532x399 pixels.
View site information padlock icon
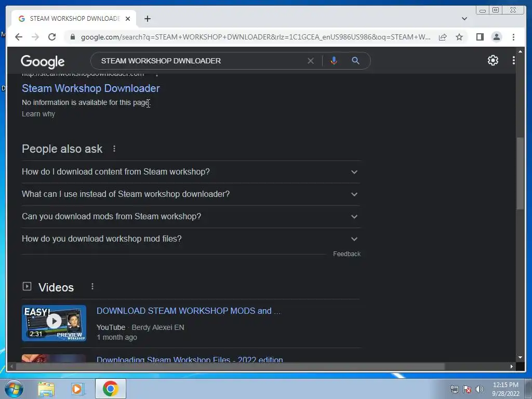tap(72, 37)
